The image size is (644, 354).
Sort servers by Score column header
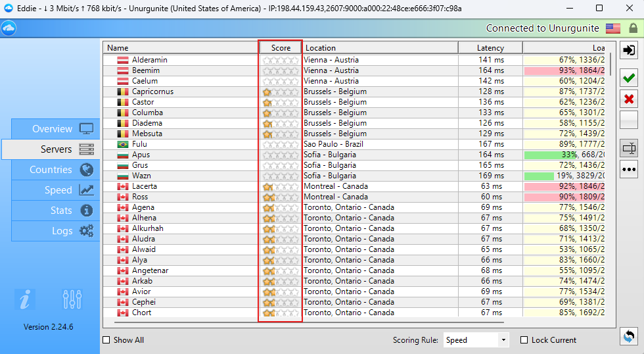pos(281,47)
